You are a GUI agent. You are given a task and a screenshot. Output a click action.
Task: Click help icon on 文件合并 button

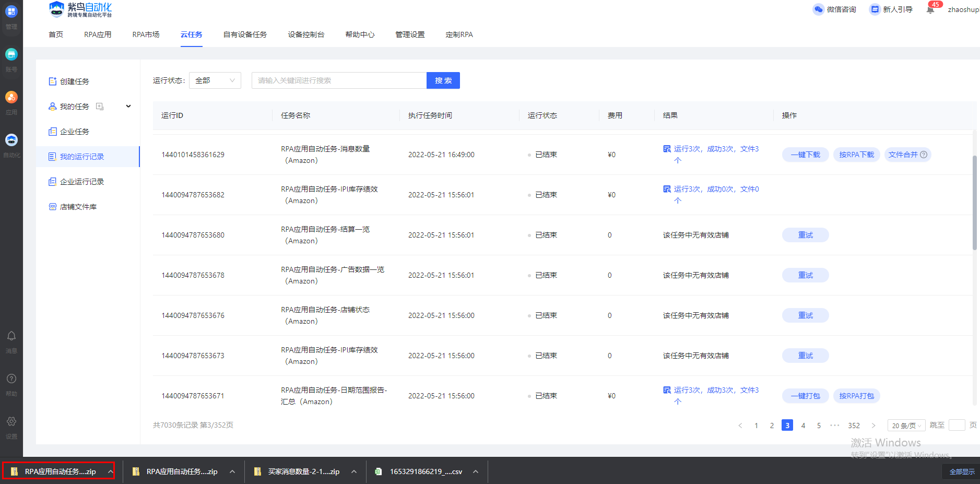click(x=924, y=155)
